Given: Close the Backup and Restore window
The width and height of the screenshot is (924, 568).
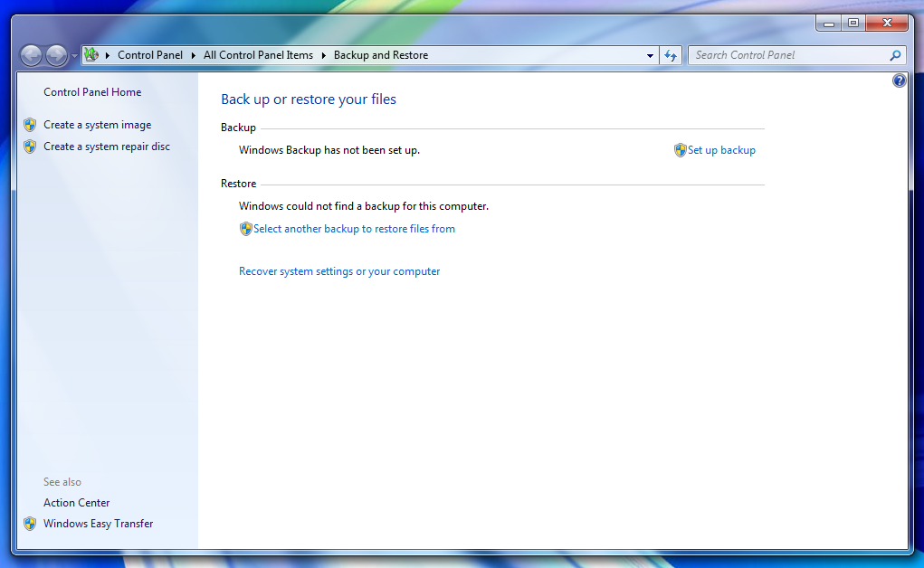Looking at the screenshot, I should click(888, 23).
